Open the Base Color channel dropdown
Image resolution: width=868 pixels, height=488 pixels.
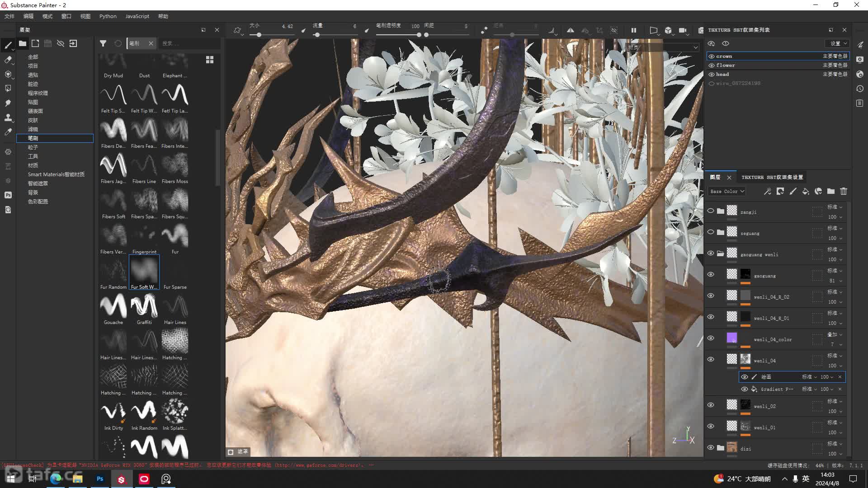tap(726, 192)
